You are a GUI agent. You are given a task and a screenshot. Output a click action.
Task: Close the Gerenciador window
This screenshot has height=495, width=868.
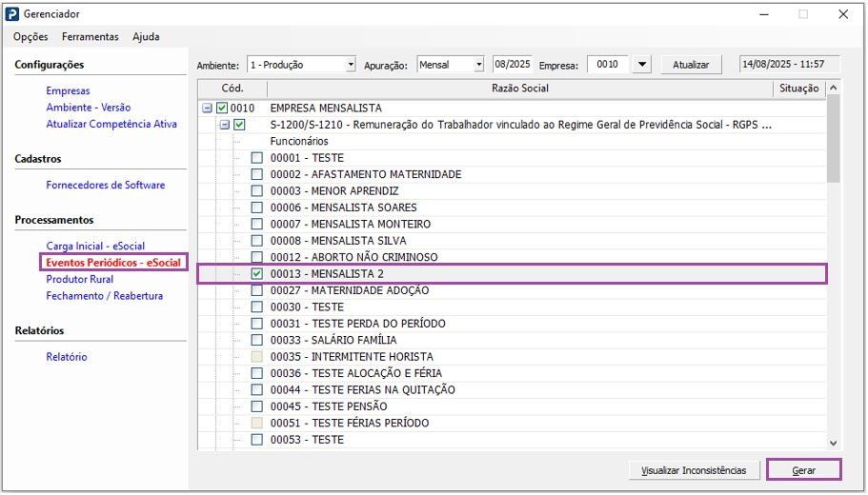pos(843,14)
